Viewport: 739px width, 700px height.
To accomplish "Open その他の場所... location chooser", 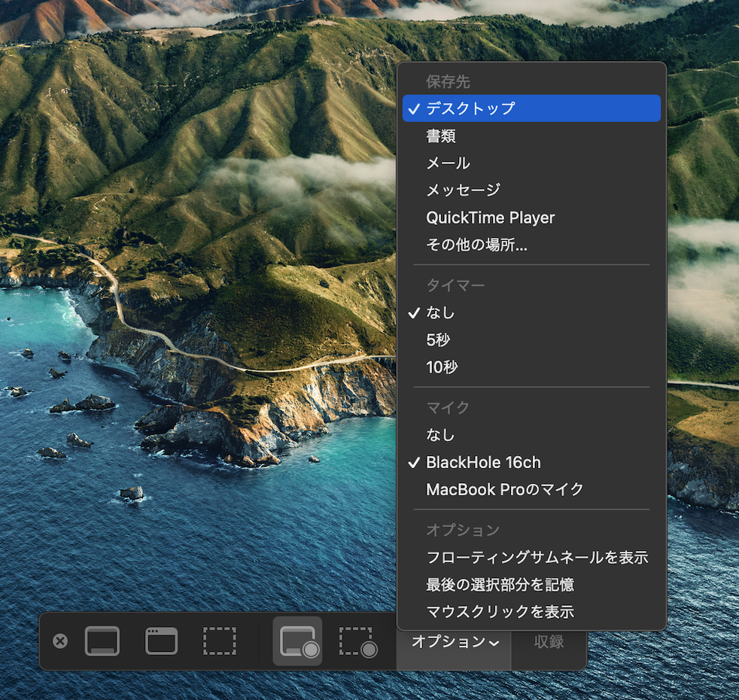I will point(476,245).
